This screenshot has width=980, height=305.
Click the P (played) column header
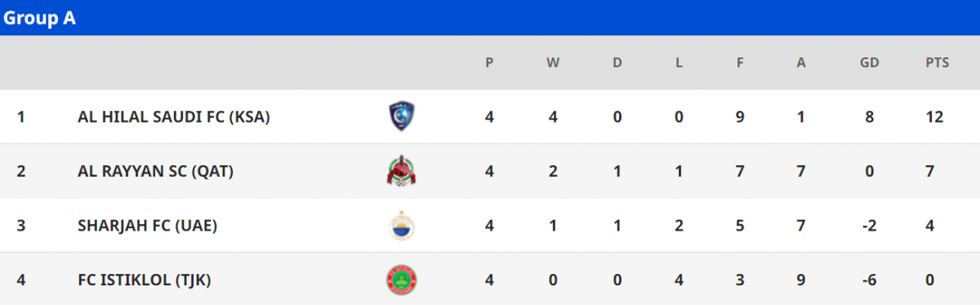coord(489,62)
